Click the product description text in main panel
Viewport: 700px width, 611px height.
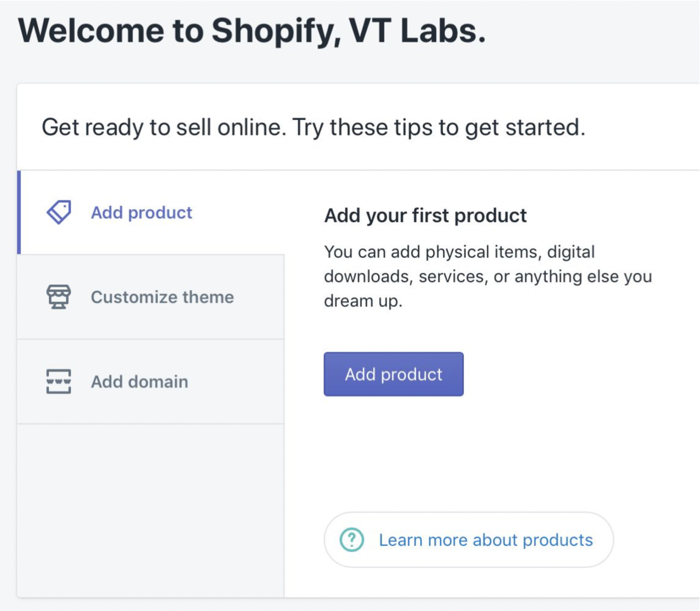[x=487, y=276]
